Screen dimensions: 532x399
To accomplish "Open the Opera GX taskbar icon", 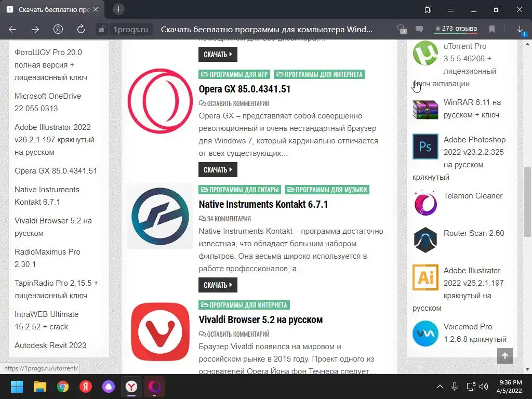I will coord(154,387).
